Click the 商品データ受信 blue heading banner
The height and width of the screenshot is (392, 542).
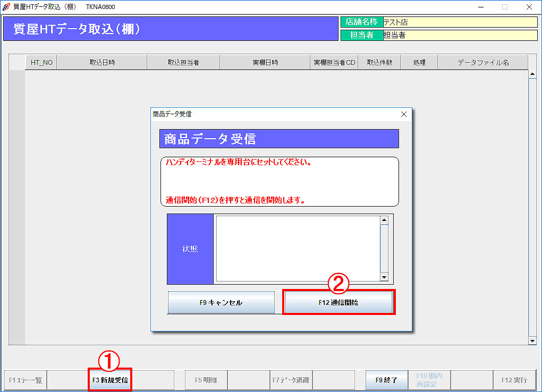pos(279,139)
